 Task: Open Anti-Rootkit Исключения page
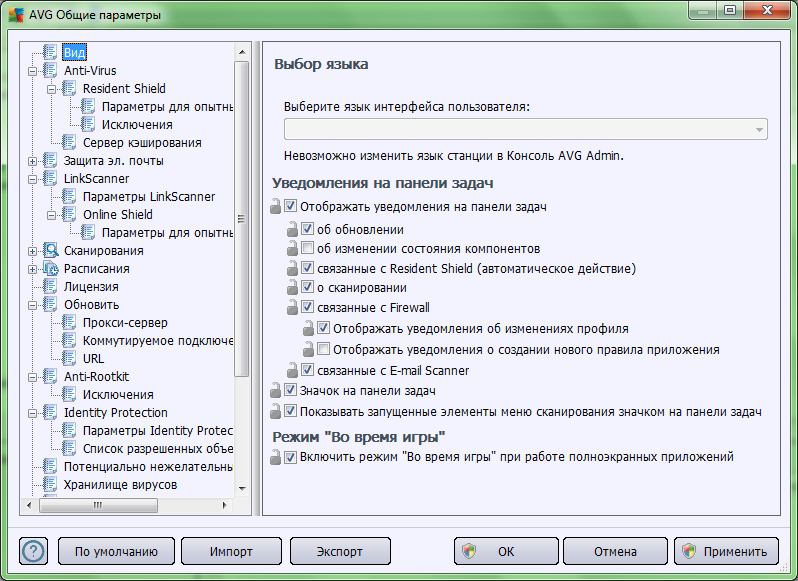click(x=118, y=394)
